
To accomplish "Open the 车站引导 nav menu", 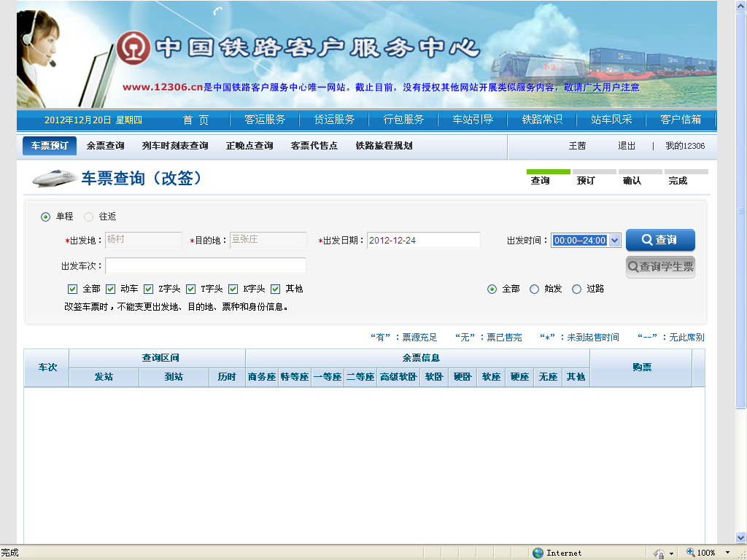I will click(473, 120).
